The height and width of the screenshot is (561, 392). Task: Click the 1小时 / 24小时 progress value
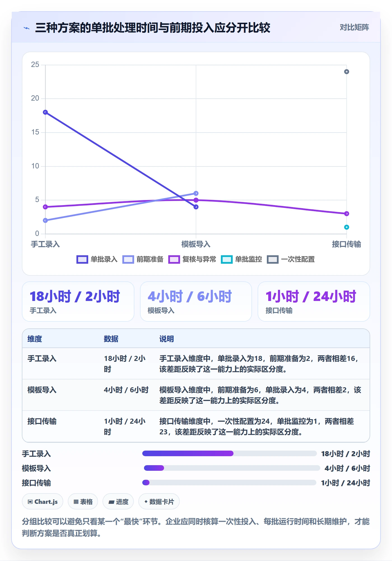[x=346, y=483]
